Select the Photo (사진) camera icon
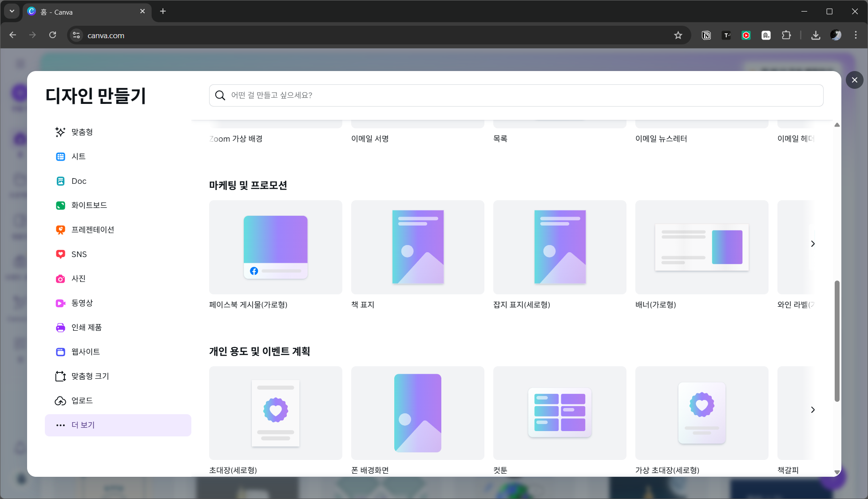The width and height of the screenshot is (868, 499). (x=60, y=279)
